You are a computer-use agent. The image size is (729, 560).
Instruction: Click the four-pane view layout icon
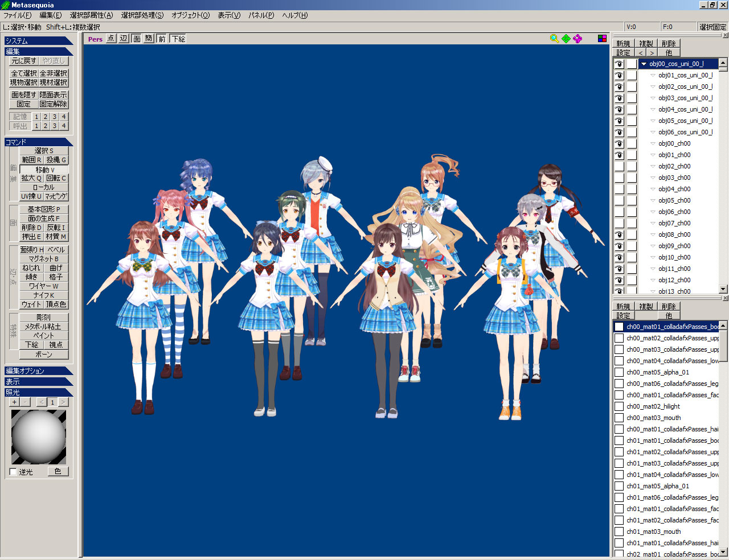[602, 39]
